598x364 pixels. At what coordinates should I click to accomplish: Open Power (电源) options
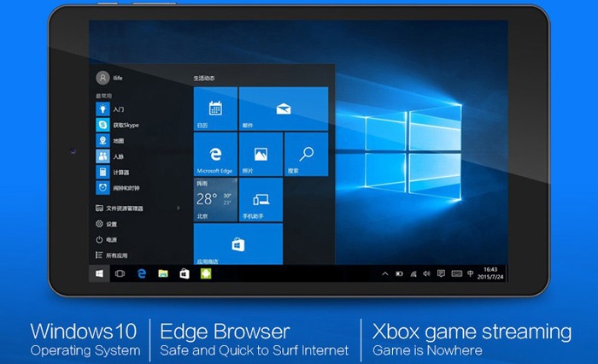pyautogui.click(x=106, y=239)
